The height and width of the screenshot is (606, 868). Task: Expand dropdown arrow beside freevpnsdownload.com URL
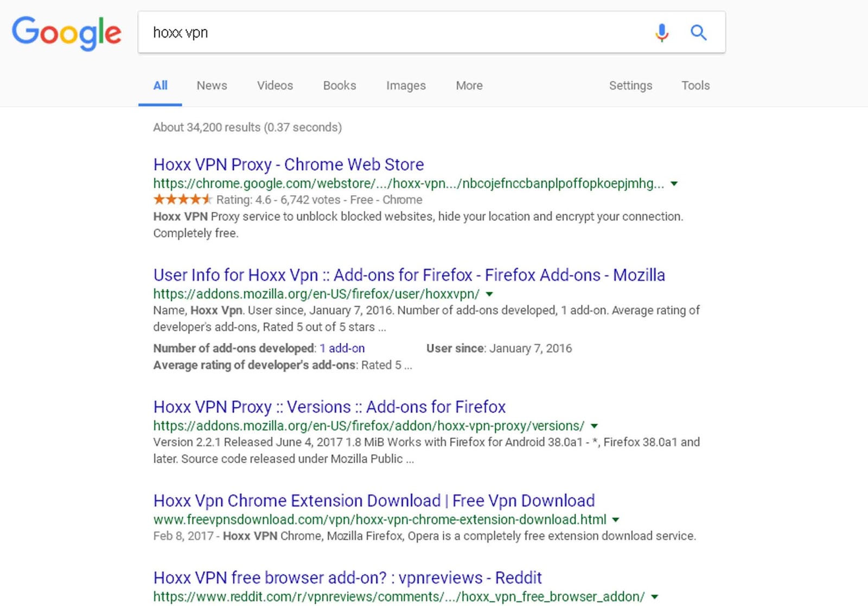pyautogui.click(x=616, y=520)
